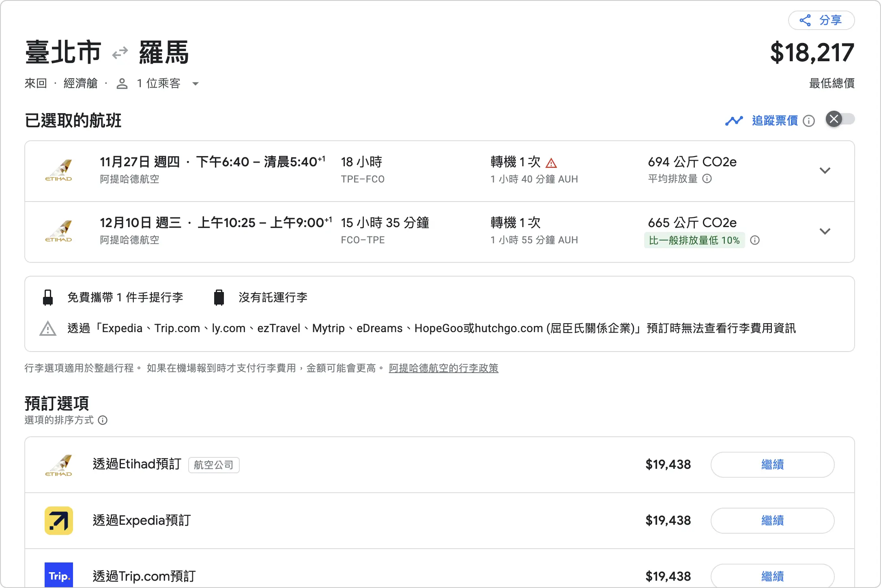Screen dimensions: 881x588
Task: Continue booking through Trip.com
Action: click(772, 575)
